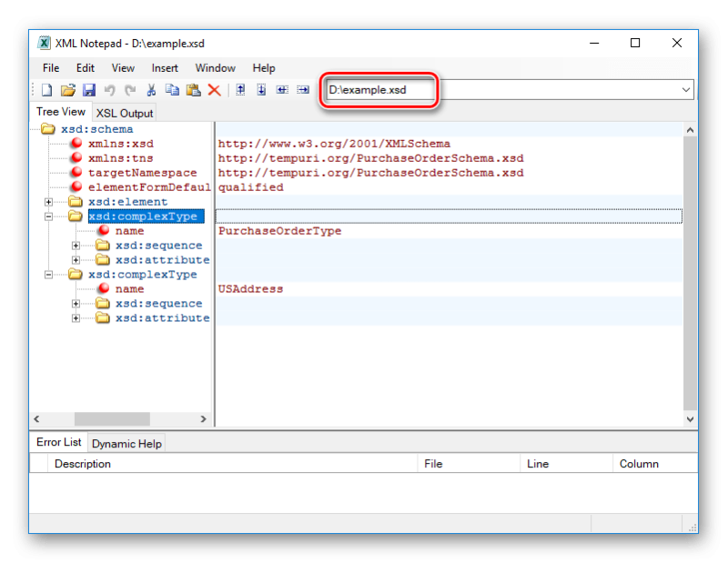Viewport: 728px width, 563px height.
Task: Collapse the xsd:complexType node containing USAddress
Action: [48, 275]
